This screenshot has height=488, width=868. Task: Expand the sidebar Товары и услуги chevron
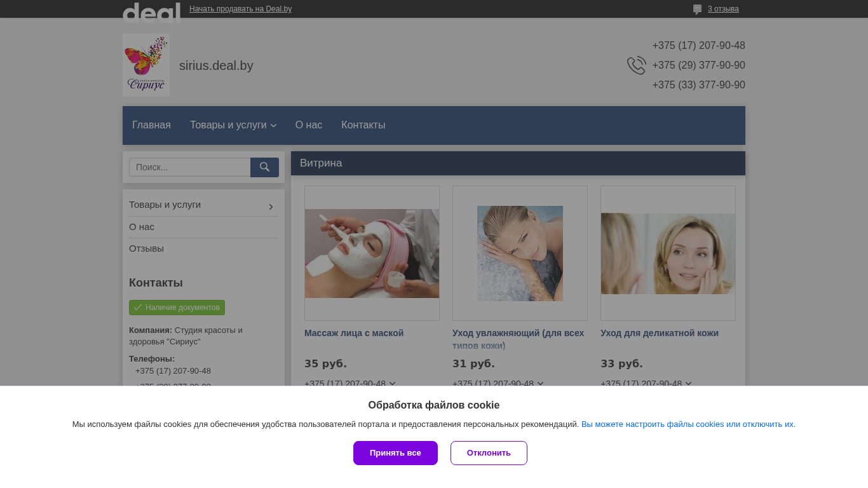pyautogui.click(x=271, y=207)
